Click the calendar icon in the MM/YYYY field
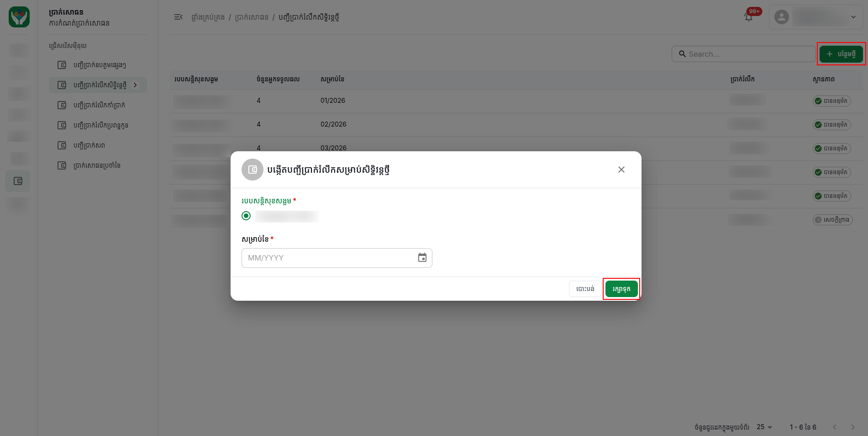This screenshot has height=436, width=868. pyautogui.click(x=422, y=258)
